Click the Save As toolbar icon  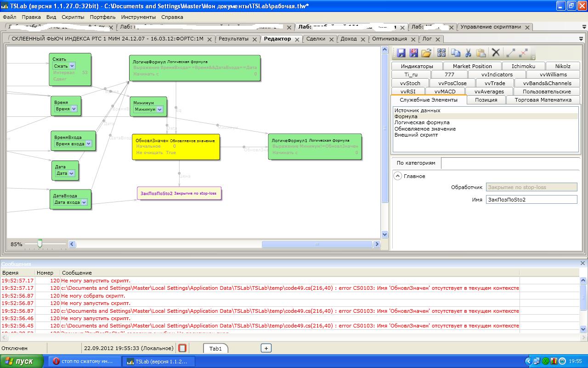click(x=413, y=53)
